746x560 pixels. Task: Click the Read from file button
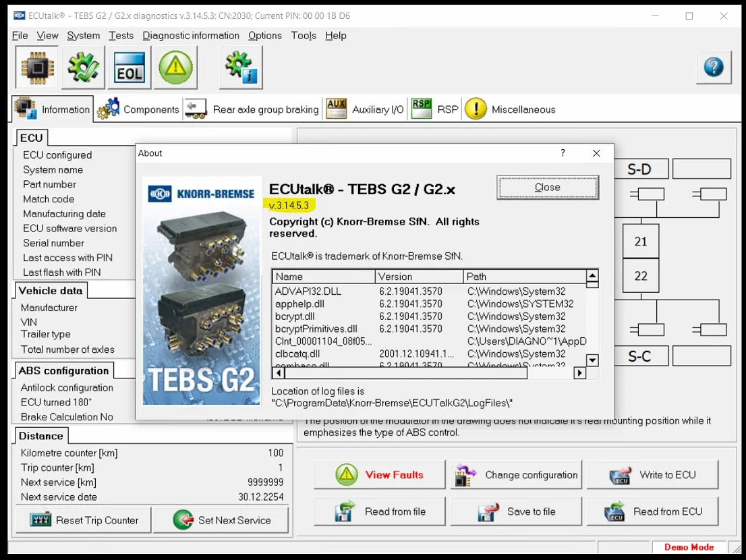click(380, 511)
